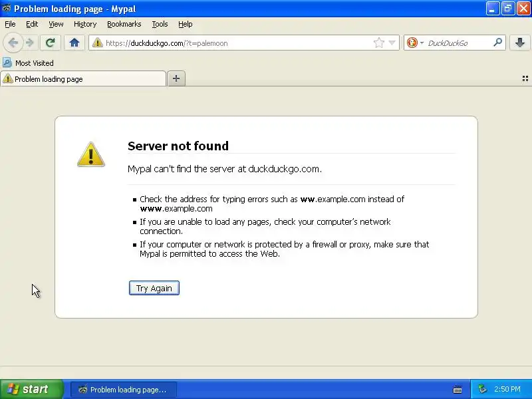The width and height of the screenshot is (532, 399).
Task: Click the Windows start button
Action: pos(31,389)
